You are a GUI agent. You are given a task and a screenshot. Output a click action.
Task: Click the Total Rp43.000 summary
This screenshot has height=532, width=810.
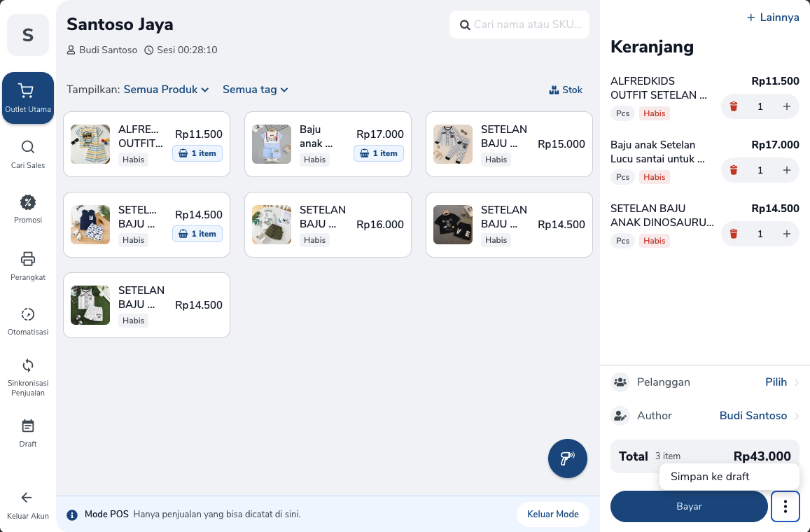[704, 456]
